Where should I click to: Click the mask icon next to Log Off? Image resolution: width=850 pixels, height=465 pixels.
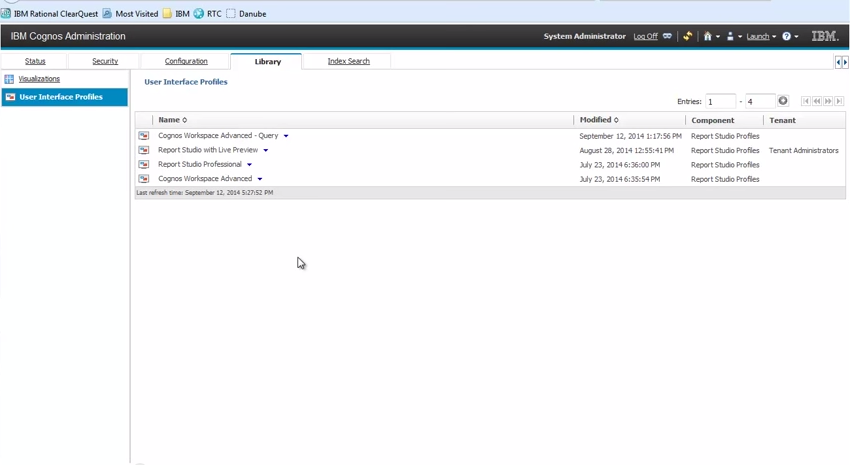click(x=667, y=36)
